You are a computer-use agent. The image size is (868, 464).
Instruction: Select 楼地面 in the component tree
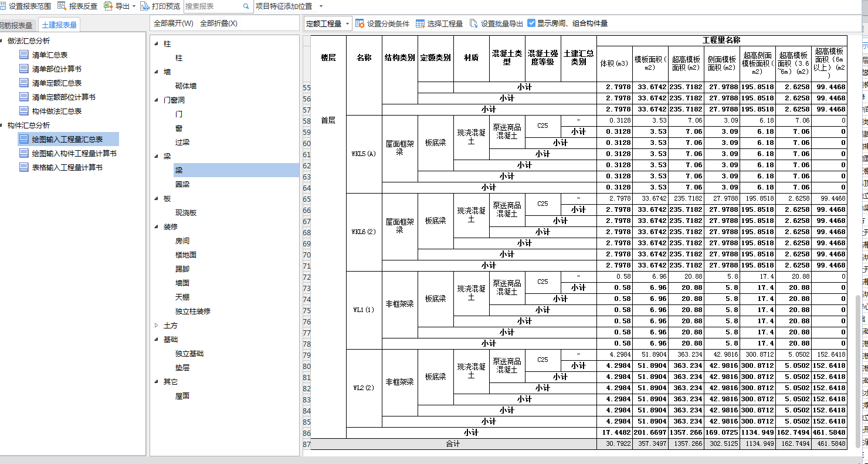(x=186, y=255)
